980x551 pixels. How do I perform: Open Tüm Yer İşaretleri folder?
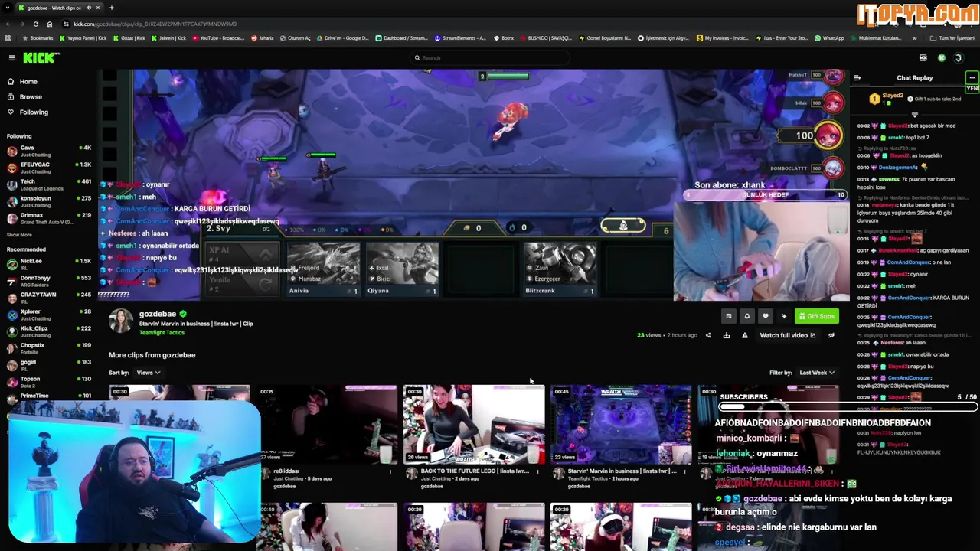[x=952, y=37]
